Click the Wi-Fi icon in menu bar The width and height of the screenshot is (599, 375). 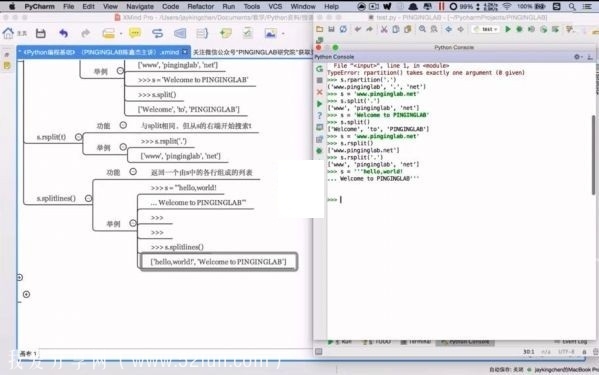tap(507, 6)
